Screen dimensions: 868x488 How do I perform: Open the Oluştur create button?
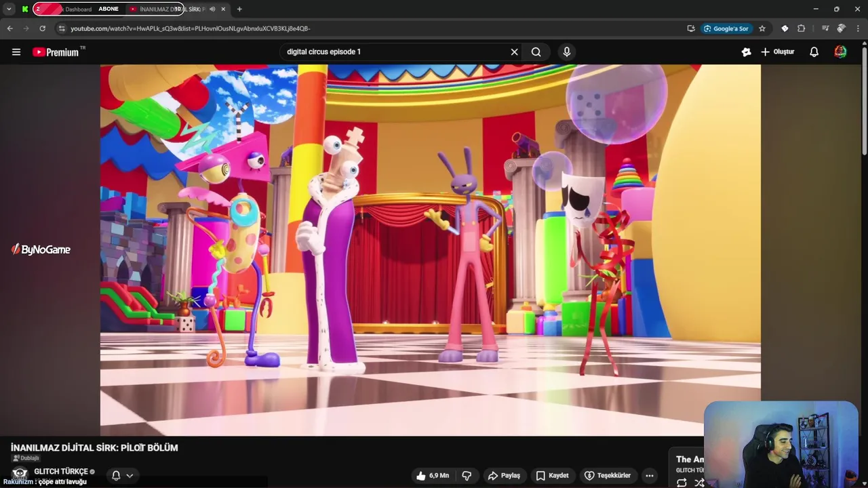point(778,52)
